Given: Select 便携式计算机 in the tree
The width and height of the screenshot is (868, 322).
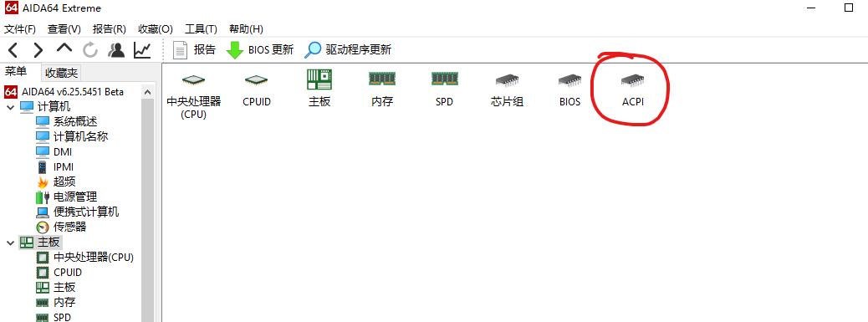Looking at the screenshot, I should [78, 212].
